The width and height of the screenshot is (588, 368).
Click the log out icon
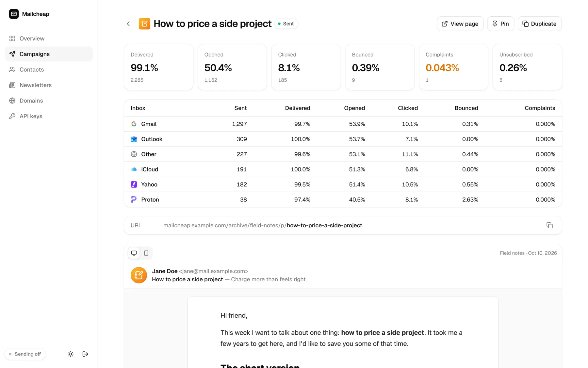pos(85,354)
